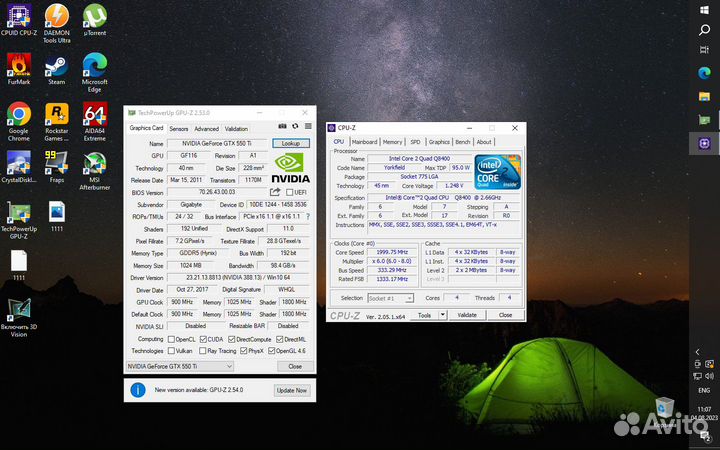Click the GPU-Z refresh icon
This screenshot has height=450, width=720.
295,126
